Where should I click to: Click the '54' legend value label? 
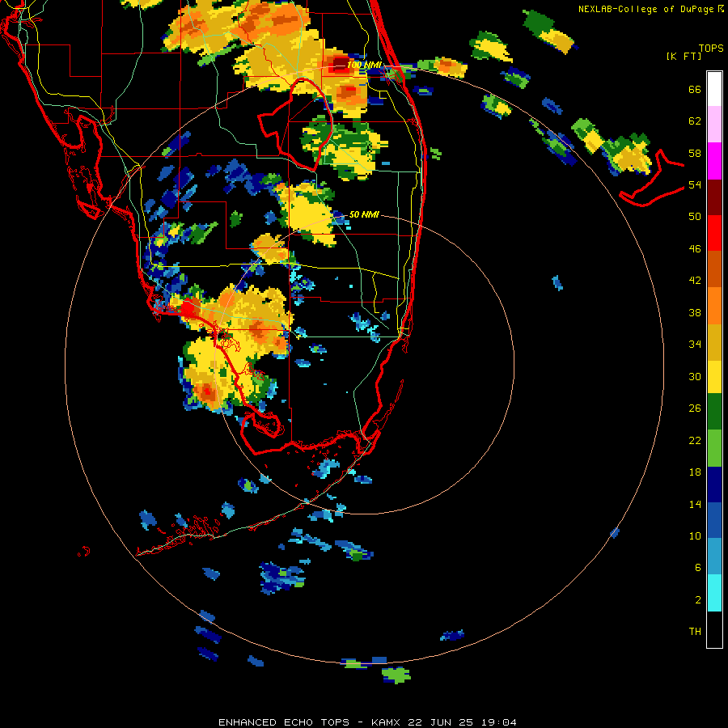click(695, 184)
